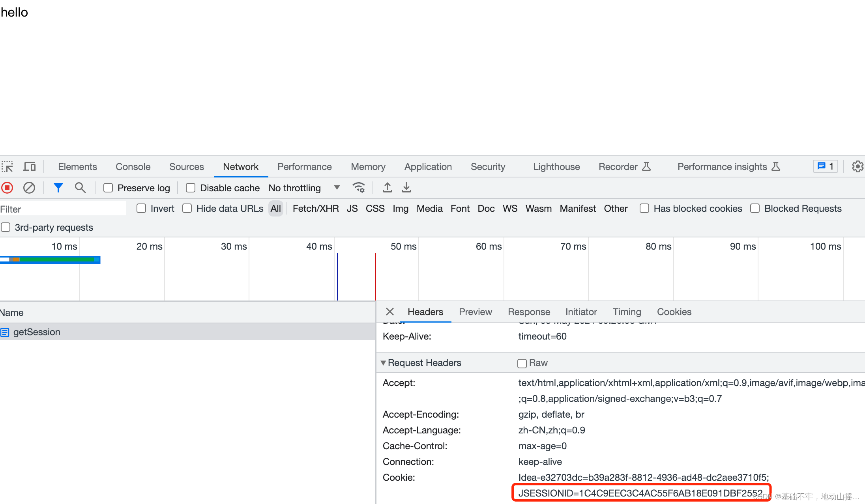This screenshot has height=504, width=865.
Task: Click the inspect element picker icon
Action: (x=7, y=167)
